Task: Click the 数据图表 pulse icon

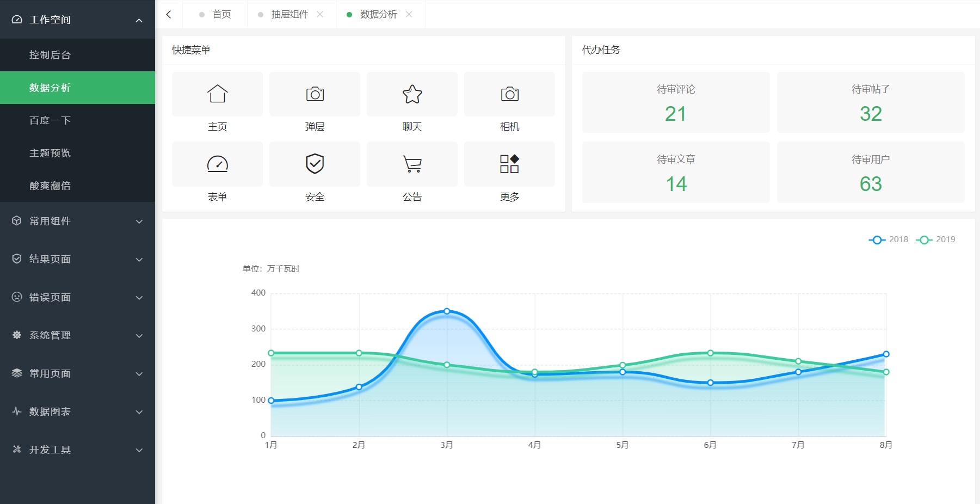Action: (17, 411)
